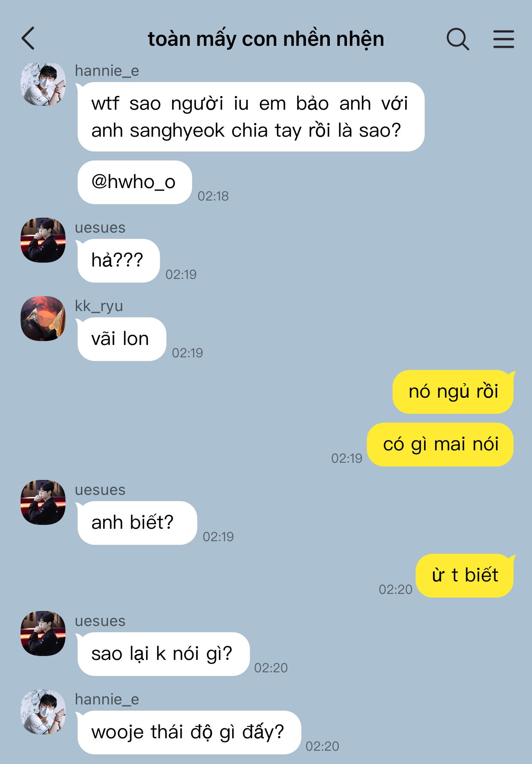Image resolution: width=532 pixels, height=764 pixels.
Task: Open the chat title 'toàn mấy con nhền nhện'
Action: (266, 39)
